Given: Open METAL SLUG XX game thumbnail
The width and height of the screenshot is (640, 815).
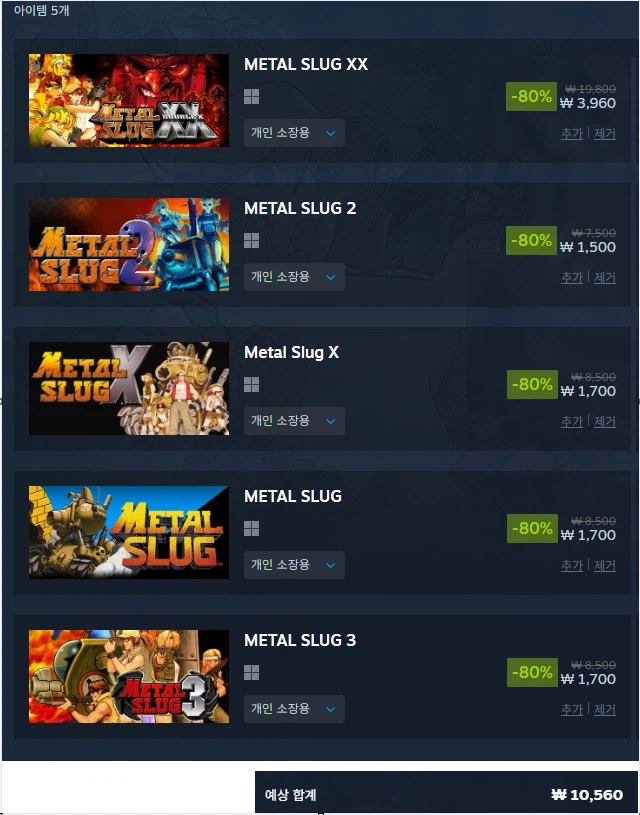Looking at the screenshot, I should [x=129, y=100].
